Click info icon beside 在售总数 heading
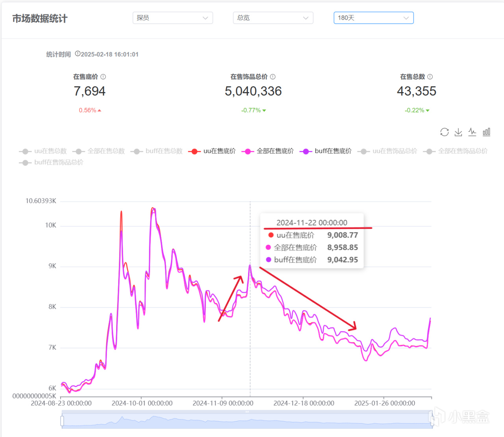 pyautogui.click(x=430, y=77)
